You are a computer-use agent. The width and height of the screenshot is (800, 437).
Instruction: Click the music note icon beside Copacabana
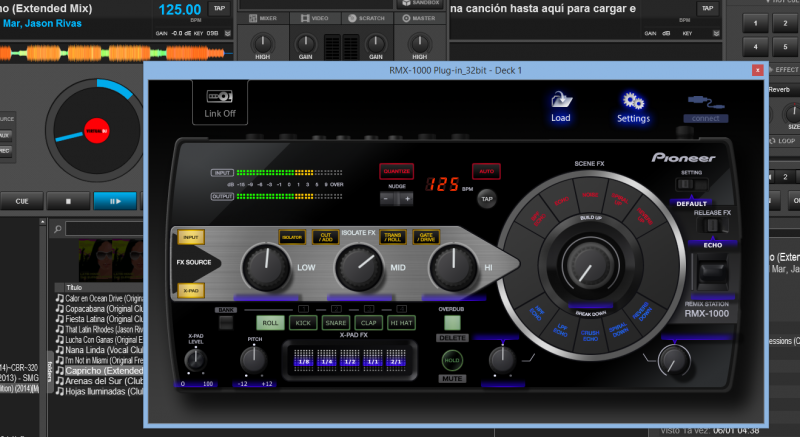pyautogui.click(x=60, y=309)
